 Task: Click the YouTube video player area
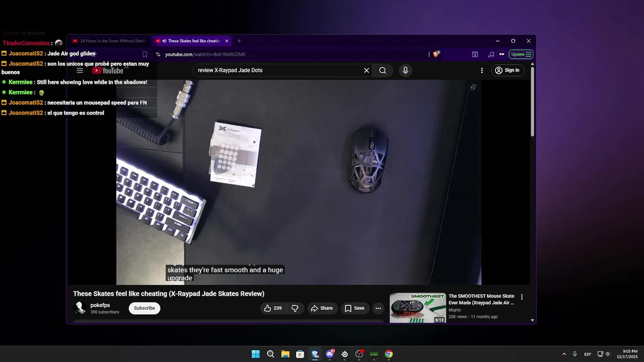(x=299, y=182)
